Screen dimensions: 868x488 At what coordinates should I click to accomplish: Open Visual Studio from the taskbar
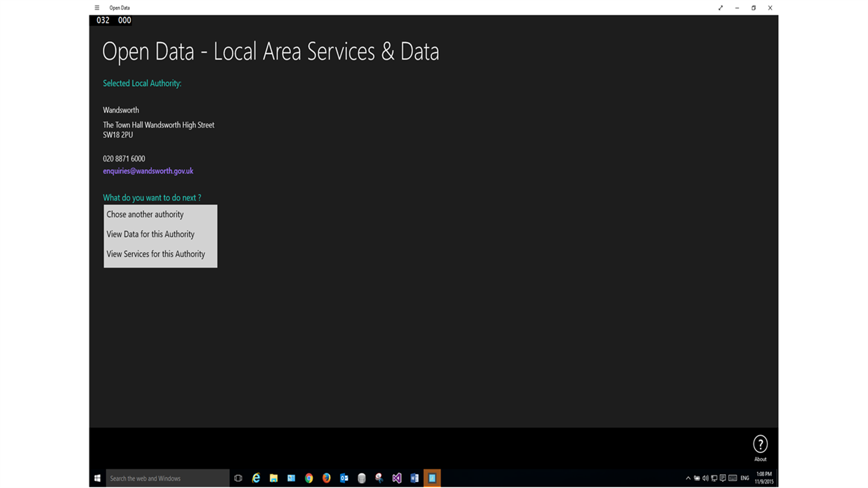coord(397,478)
